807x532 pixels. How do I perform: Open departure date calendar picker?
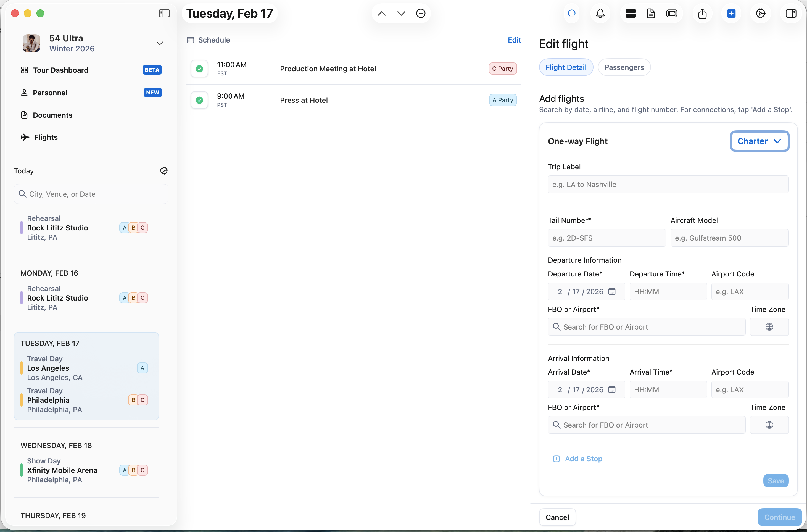click(612, 291)
